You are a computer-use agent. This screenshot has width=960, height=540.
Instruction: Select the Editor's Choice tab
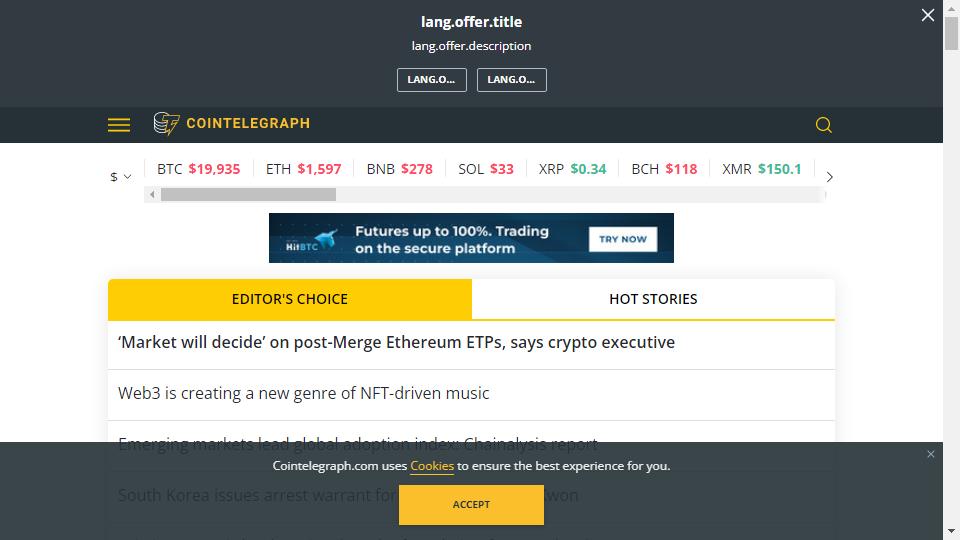pos(290,299)
